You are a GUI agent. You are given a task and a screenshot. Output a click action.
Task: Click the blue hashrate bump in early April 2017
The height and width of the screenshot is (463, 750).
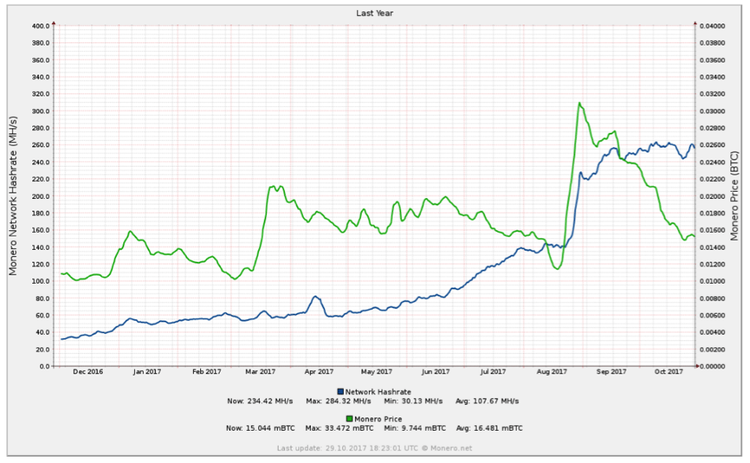[x=315, y=297]
